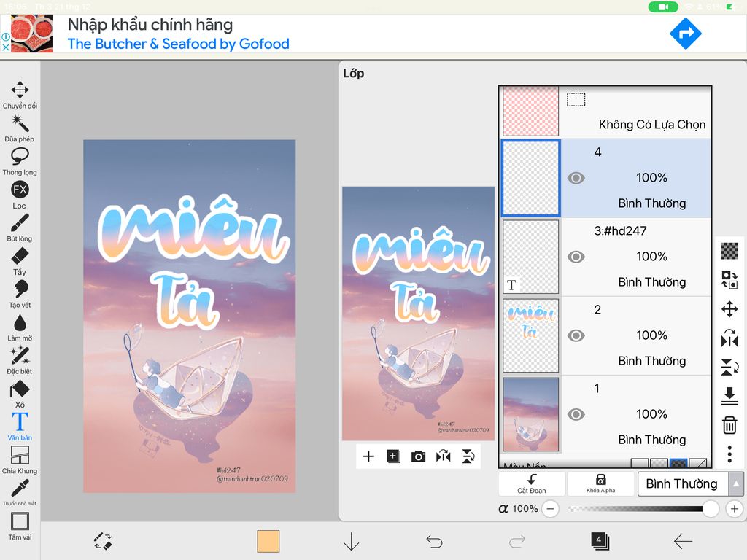The image size is (747, 560).
Task: Click the checkerboard clear layer icon
Action: click(729, 251)
